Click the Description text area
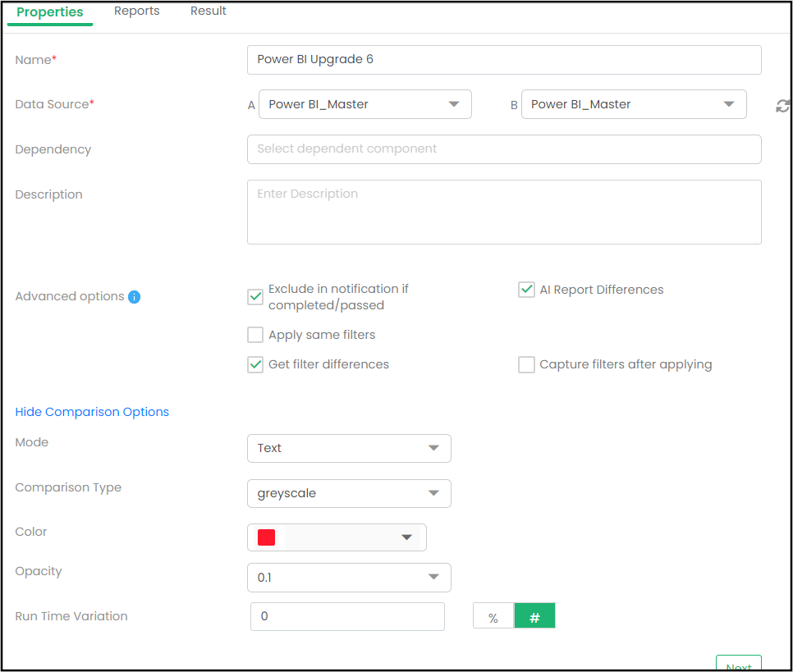 point(504,212)
